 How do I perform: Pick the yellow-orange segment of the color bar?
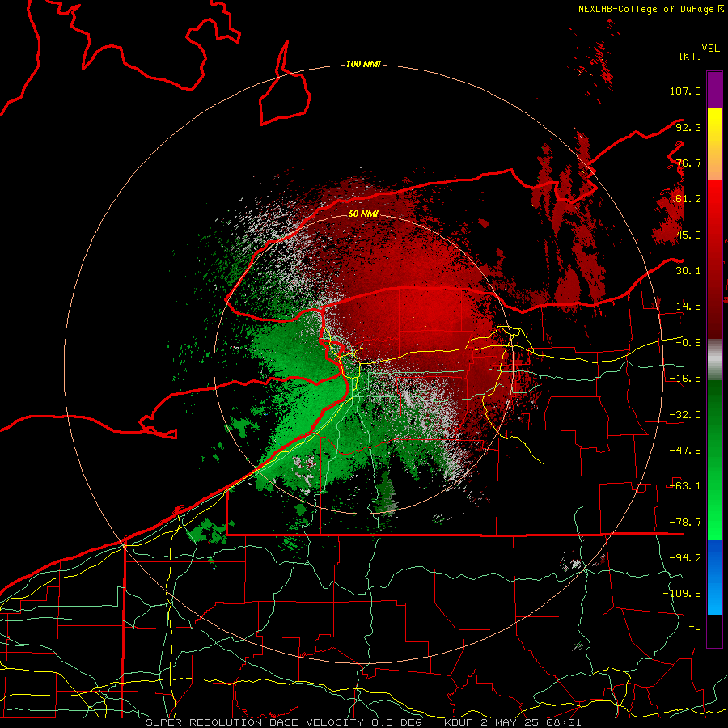pyautogui.click(x=714, y=144)
